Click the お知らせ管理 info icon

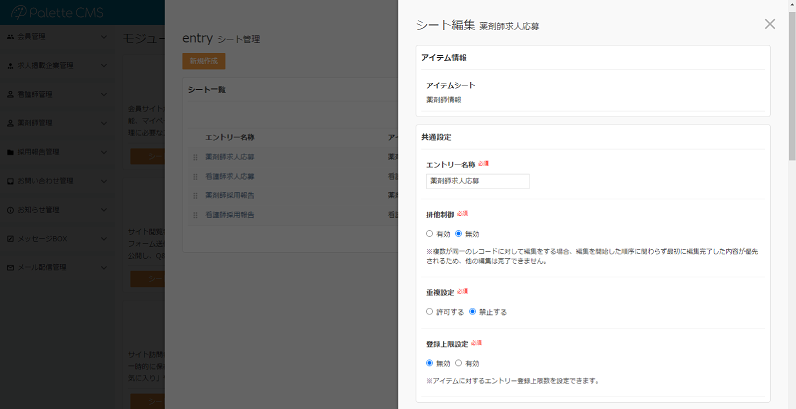10,210
